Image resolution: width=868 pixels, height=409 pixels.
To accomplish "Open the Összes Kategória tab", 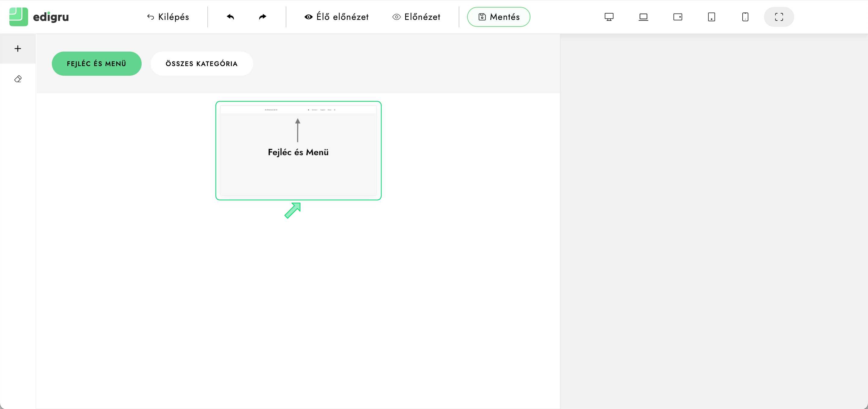I will tap(202, 64).
